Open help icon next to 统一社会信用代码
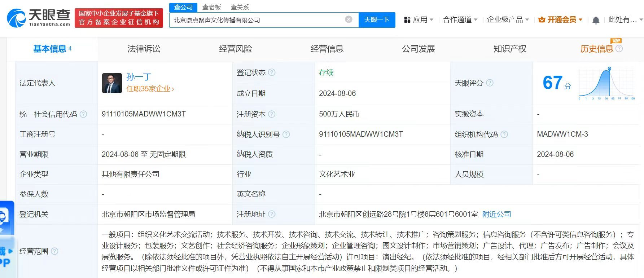 [x=83, y=114]
